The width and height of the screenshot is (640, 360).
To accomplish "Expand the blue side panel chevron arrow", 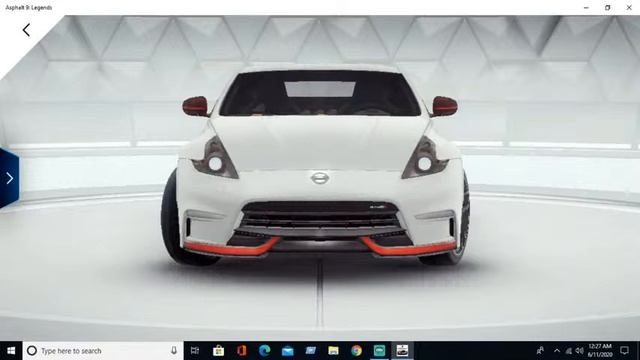I will (9, 178).
